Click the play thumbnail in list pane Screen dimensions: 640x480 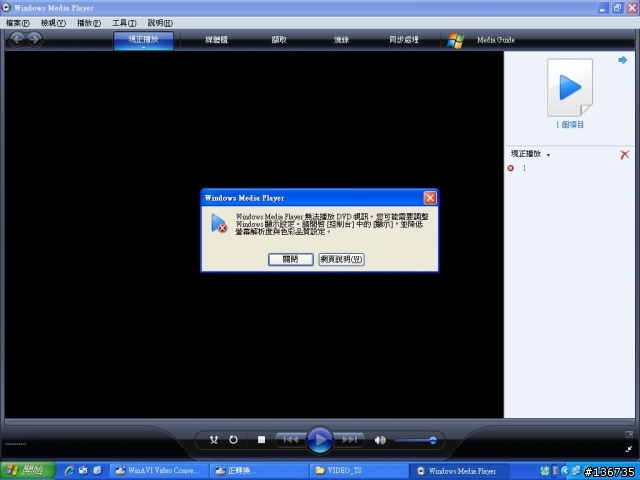pyautogui.click(x=570, y=87)
